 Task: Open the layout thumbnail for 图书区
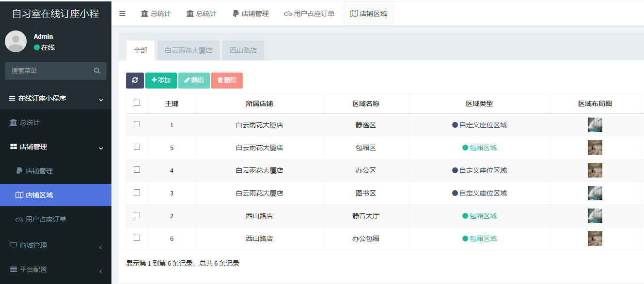pos(595,193)
